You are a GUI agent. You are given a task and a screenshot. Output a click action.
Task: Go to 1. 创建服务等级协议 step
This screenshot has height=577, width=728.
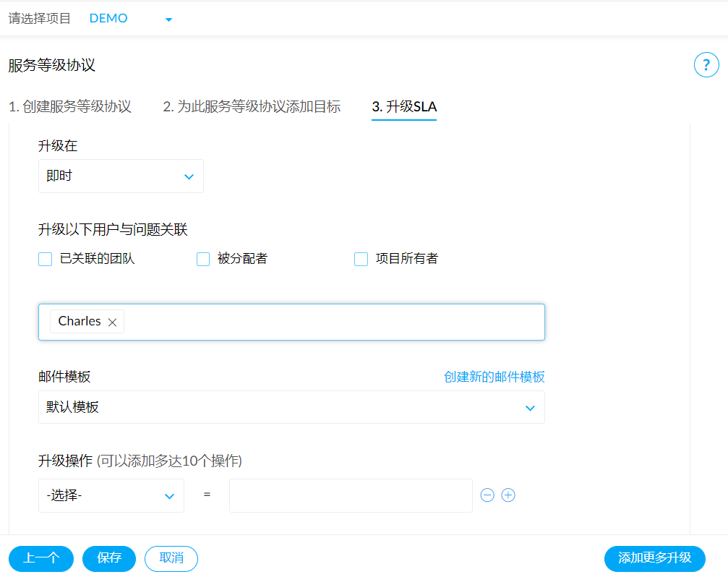(x=70, y=107)
